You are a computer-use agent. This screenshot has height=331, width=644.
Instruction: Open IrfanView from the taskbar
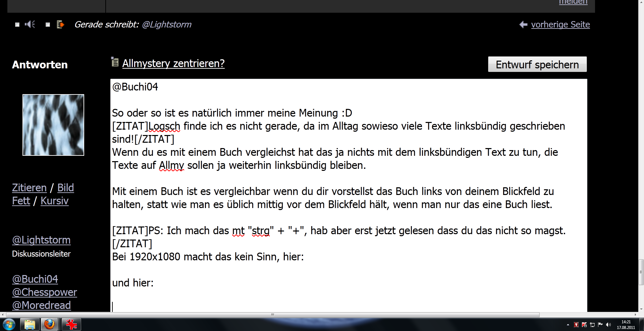pos(71,325)
